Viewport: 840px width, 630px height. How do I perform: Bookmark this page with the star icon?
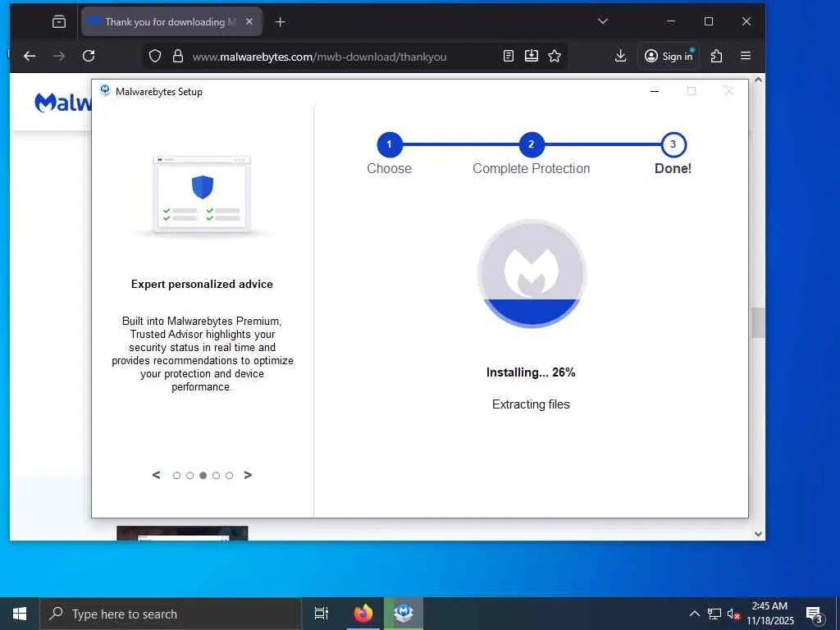[555, 56]
